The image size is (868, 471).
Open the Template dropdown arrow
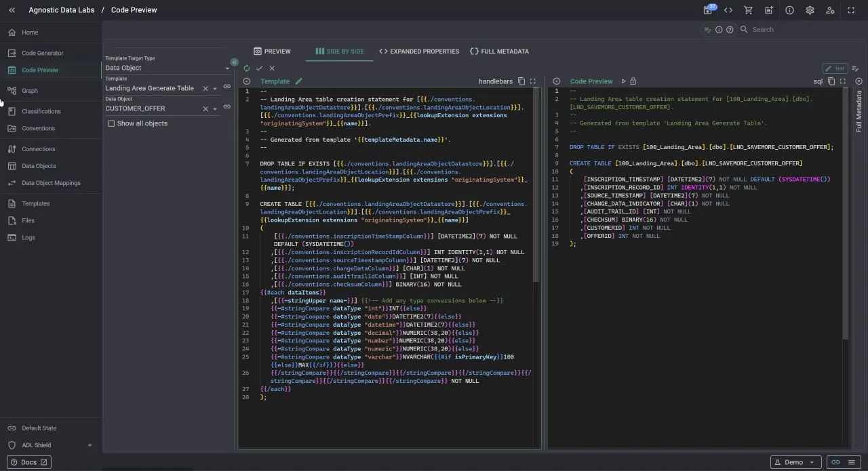click(215, 88)
